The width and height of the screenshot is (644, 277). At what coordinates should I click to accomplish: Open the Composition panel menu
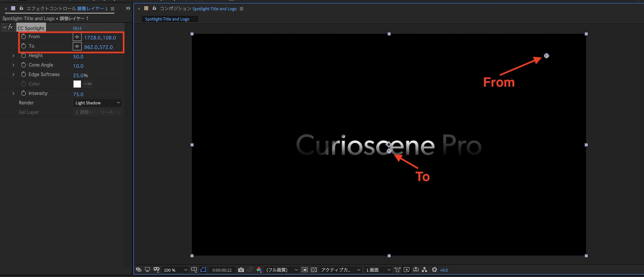[241, 9]
